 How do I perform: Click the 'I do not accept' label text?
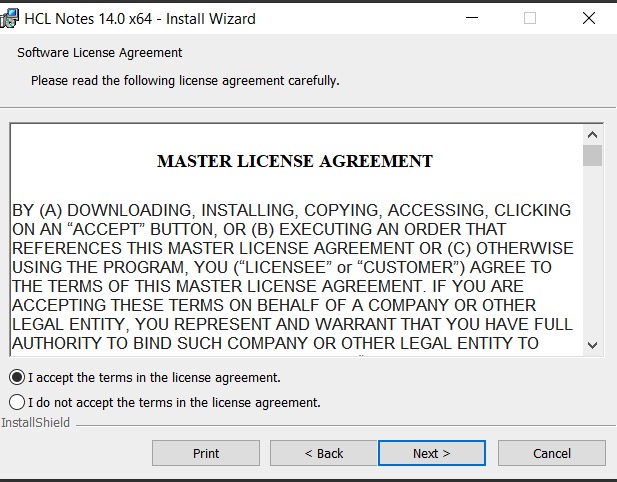tap(174, 403)
